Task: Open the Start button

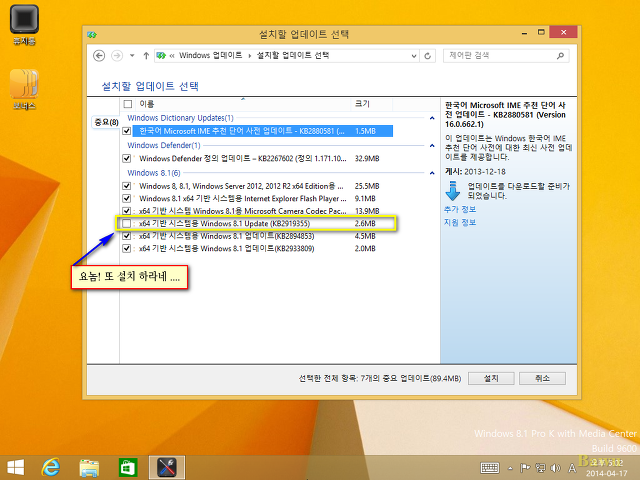Action: click(x=16, y=467)
